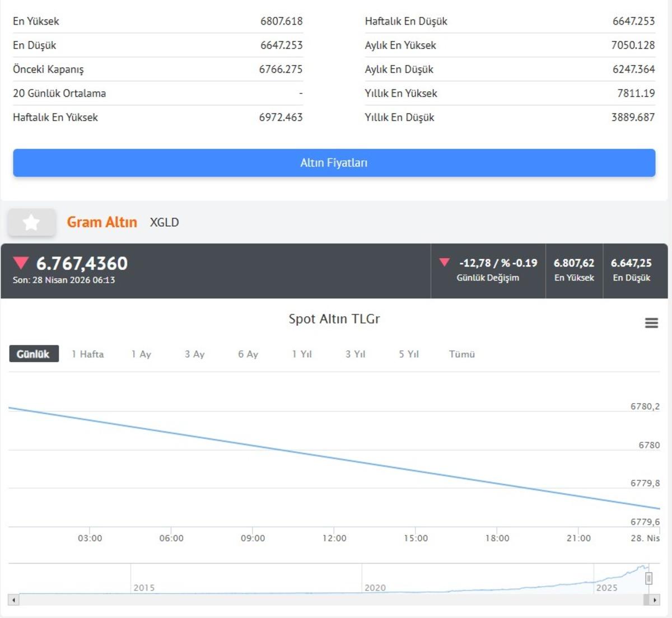Click the Spot Altın TLGr chart title
Viewport: 672px width, 618px height.
tap(334, 319)
